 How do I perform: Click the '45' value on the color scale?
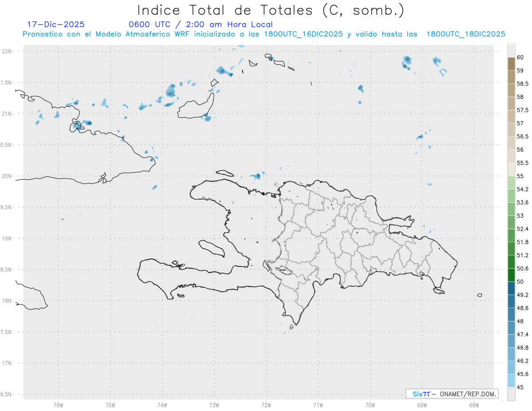tap(520, 387)
